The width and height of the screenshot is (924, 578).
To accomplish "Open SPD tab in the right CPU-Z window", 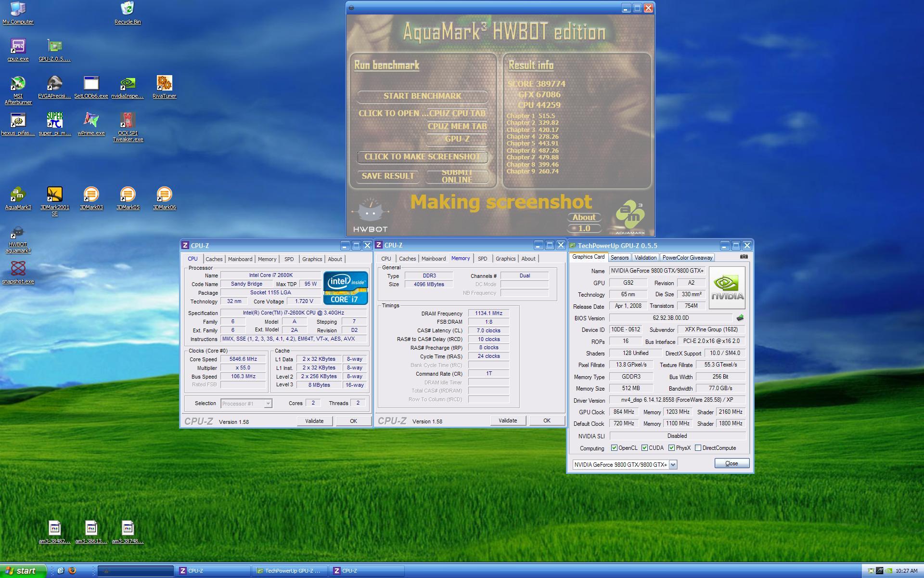I will pyautogui.click(x=482, y=259).
